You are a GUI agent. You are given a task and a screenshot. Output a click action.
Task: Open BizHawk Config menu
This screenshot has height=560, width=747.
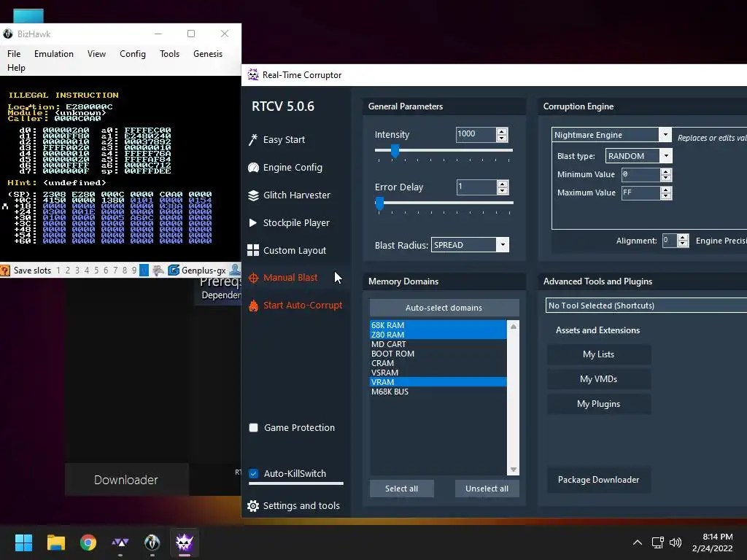133,54
